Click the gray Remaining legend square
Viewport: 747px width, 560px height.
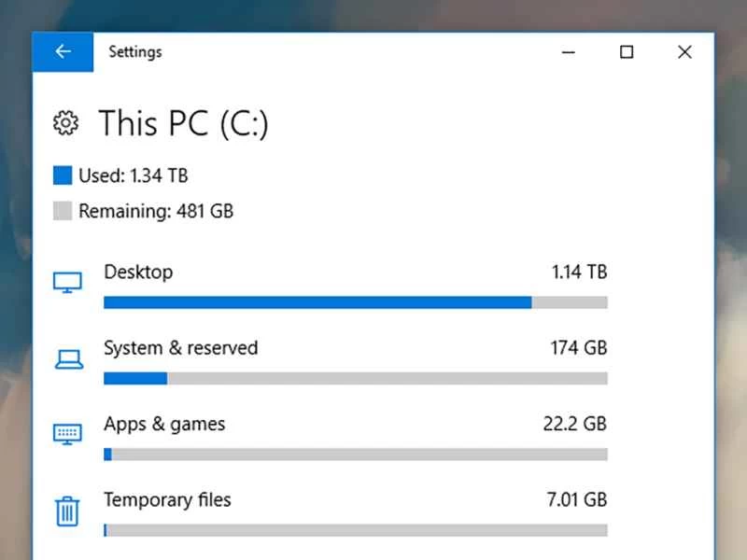point(62,210)
